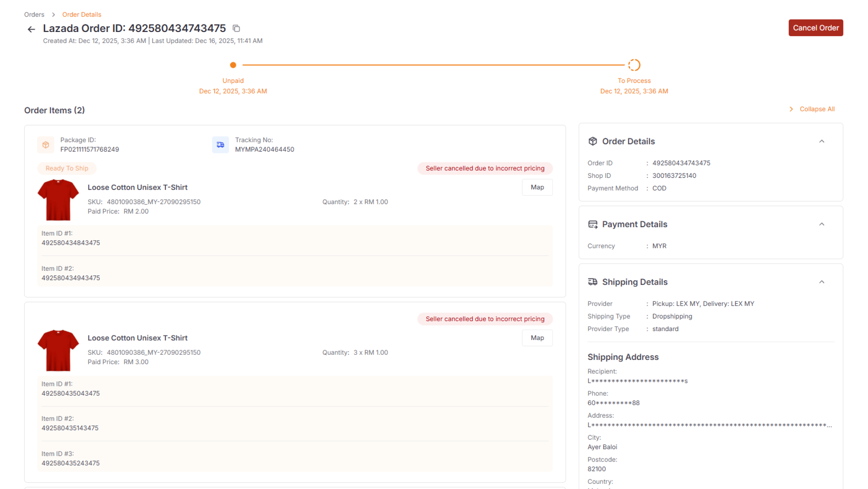The height and width of the screenshot is (489, 868).
Task: Copy the Lazada Order ID using the copy icon
Action: (x=236, y=28)
